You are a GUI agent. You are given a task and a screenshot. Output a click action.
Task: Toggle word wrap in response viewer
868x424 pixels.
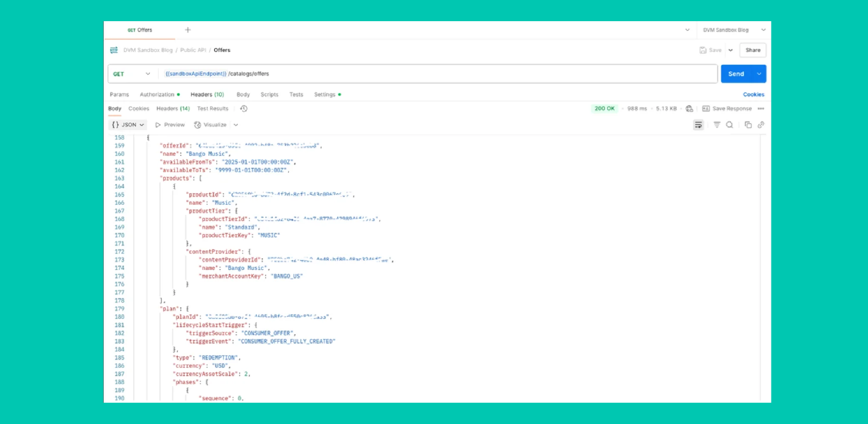pyautogui.click(x=698, y=125)
